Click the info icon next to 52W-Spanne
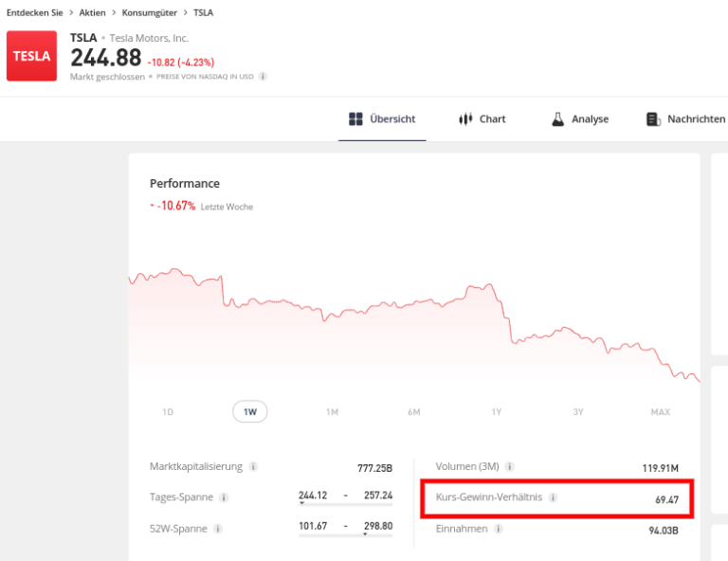This screenshot has height=561, width=728. pyautogui.click(x=218, y=529)
